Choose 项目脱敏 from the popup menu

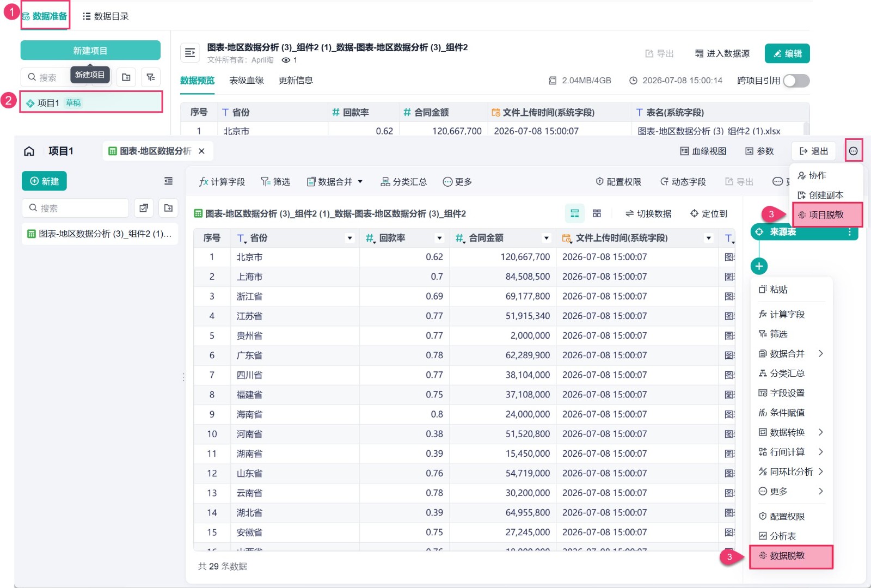pyautogui.click(x=827, y=215)
